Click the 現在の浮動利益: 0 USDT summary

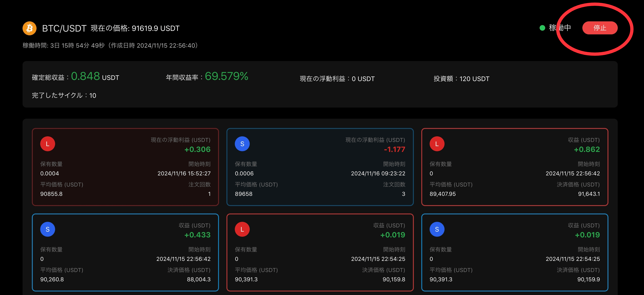click(337, 79)
